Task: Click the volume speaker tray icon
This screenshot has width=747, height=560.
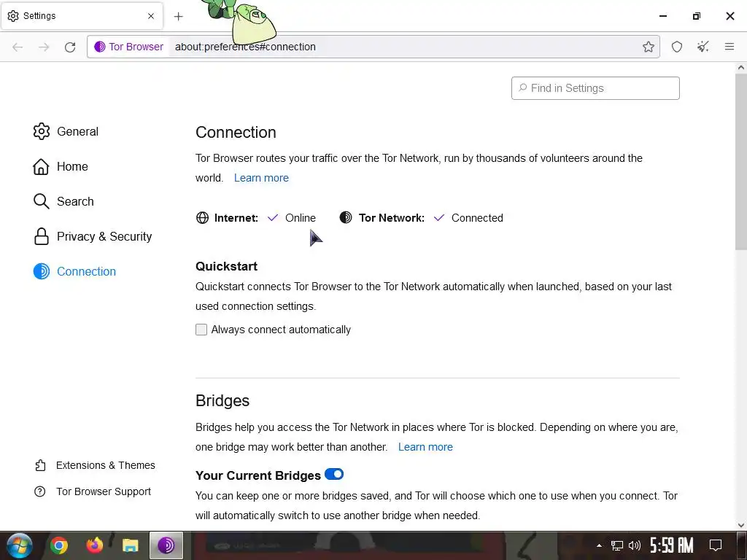Action: (635, 545)
